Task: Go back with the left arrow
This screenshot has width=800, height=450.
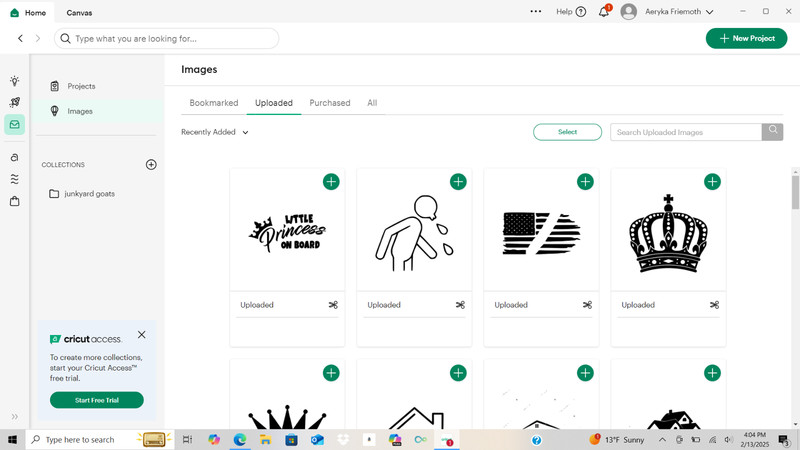Action: click(20, 38)
